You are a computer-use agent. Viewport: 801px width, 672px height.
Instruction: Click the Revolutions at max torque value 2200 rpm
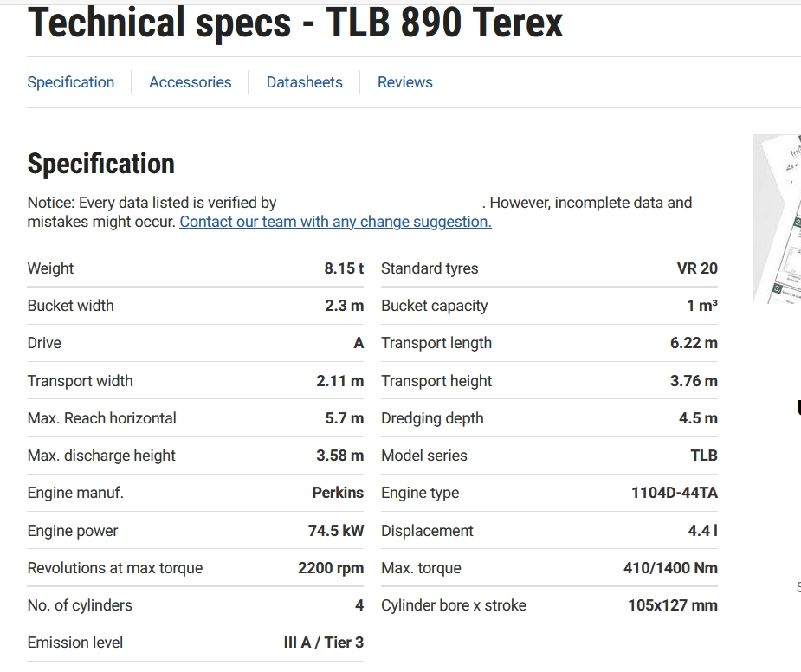click(331, 568)
